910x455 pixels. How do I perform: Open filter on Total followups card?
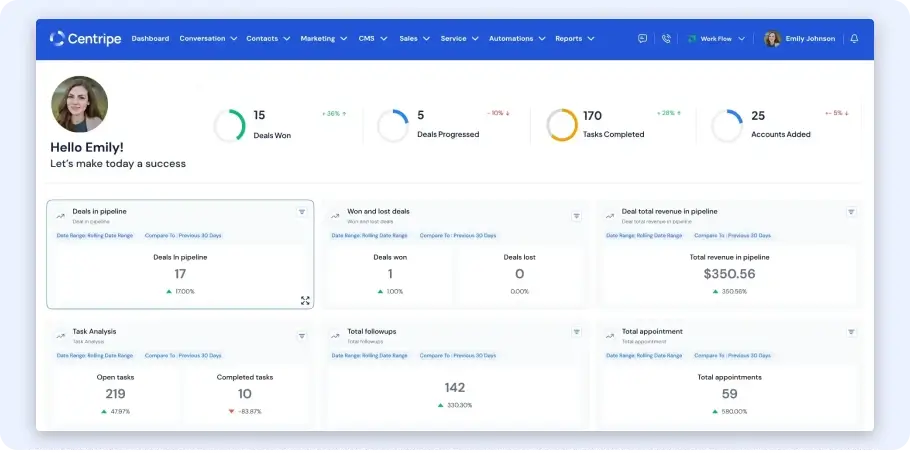(576, 332)
